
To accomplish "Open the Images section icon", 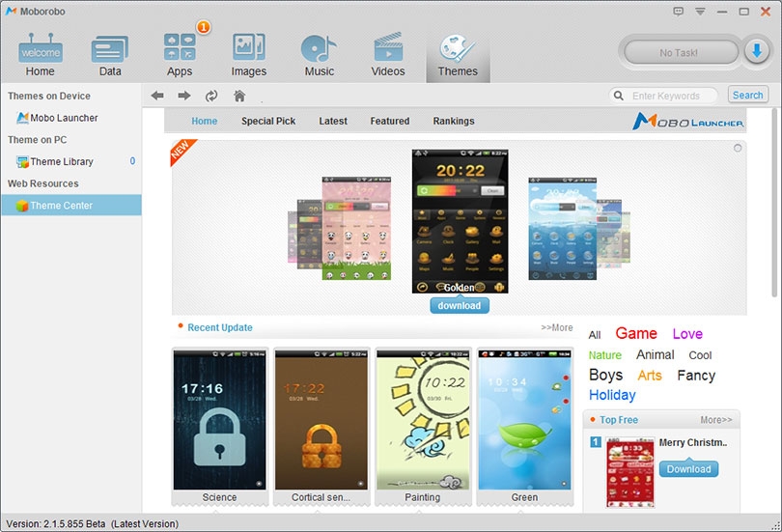I will tap(248, 55).
